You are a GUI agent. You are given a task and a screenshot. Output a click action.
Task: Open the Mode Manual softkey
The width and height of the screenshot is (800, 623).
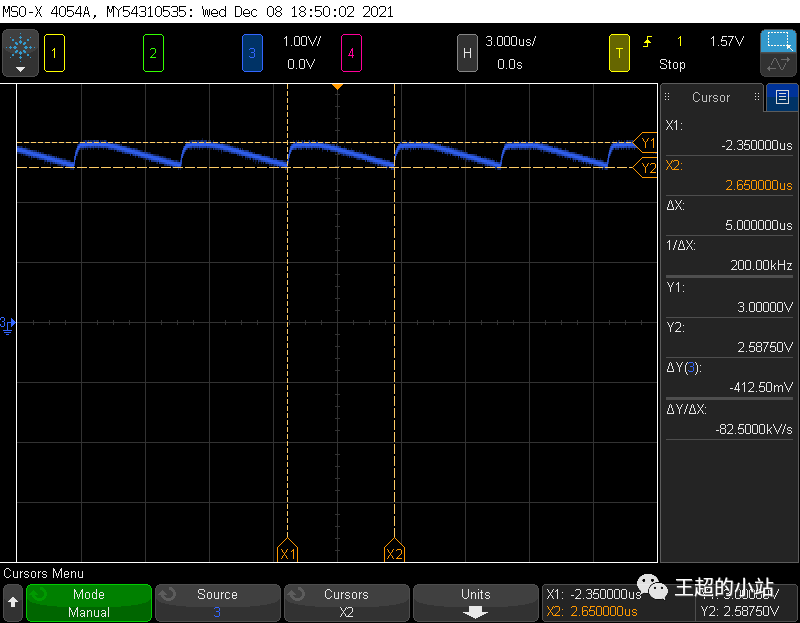[x=89, y=603]
